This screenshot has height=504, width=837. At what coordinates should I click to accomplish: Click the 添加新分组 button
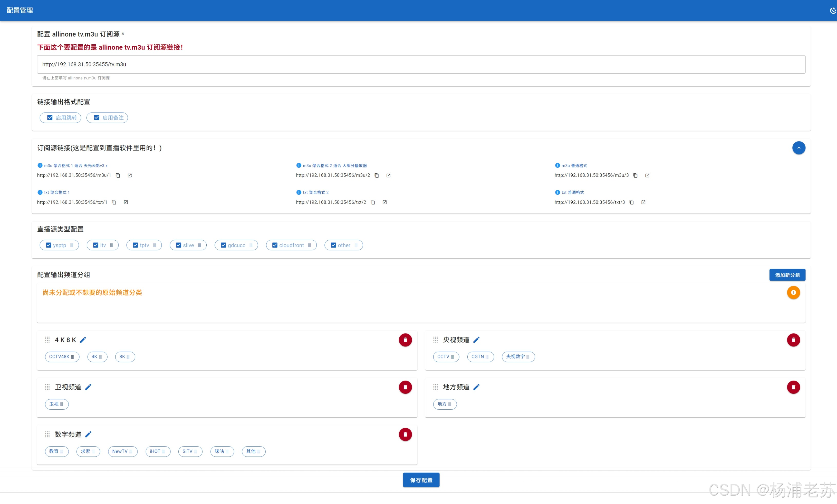[x=787, y=275]
